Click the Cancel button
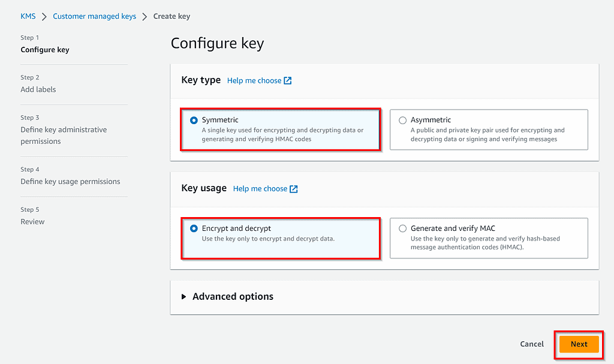Viewport: 614px width, 364px height. [x=531, y=344]
